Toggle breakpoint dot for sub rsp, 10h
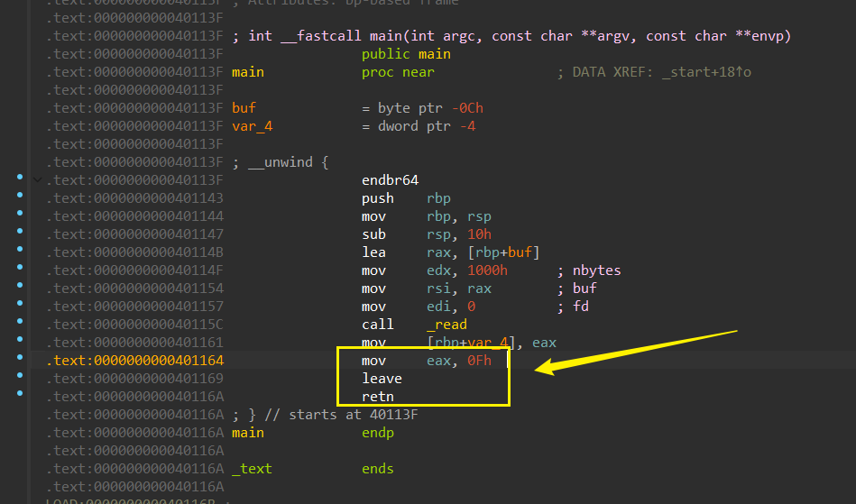Viewport: 856px width, 504px height. pos(20,234)
